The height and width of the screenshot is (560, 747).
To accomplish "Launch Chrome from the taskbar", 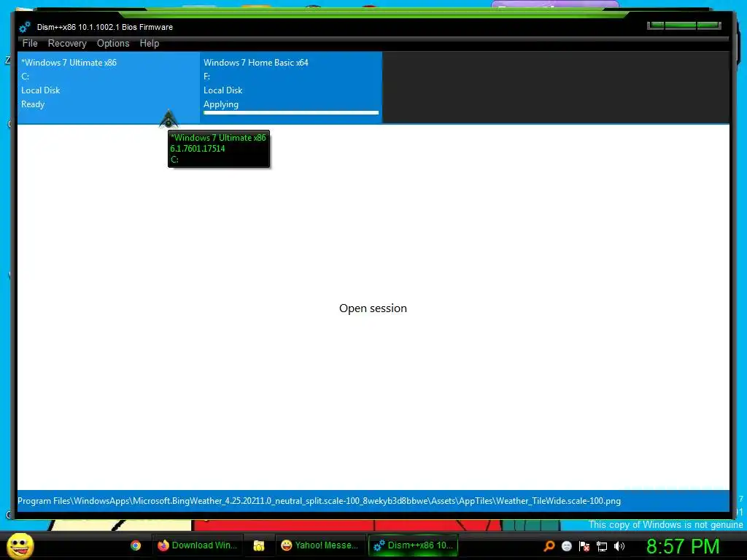I will coord(136,545).
